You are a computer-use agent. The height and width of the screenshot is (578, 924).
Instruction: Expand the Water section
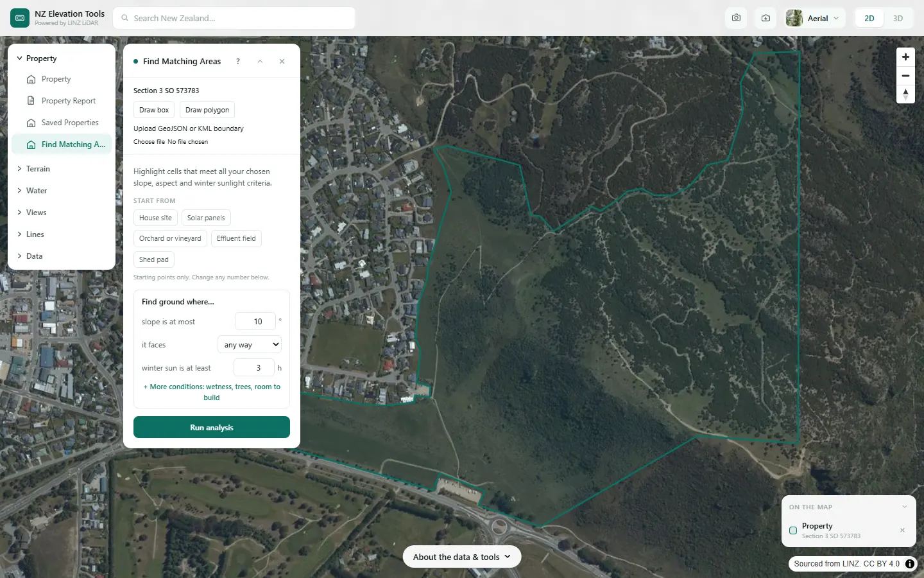pos(62,191)
